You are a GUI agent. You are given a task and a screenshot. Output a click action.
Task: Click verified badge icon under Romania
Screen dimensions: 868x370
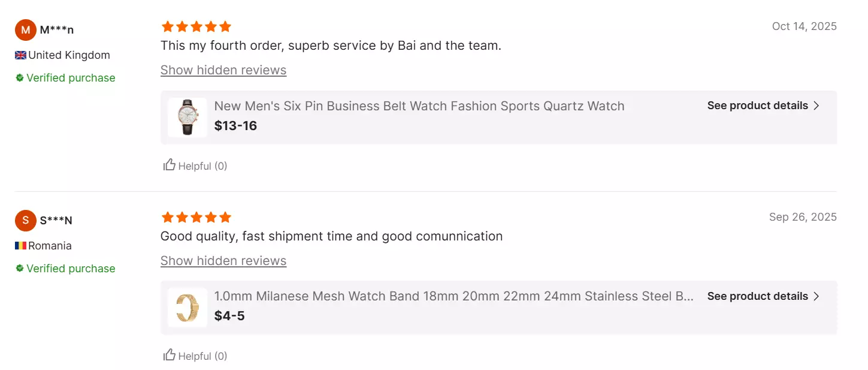click(20, 269)
